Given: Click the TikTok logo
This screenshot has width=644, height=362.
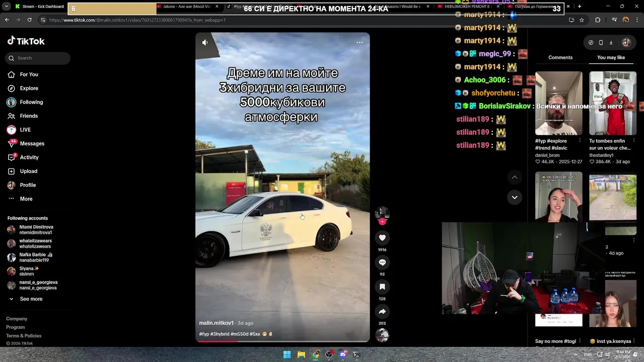Looking at the screenshot, I should point(26,41).
